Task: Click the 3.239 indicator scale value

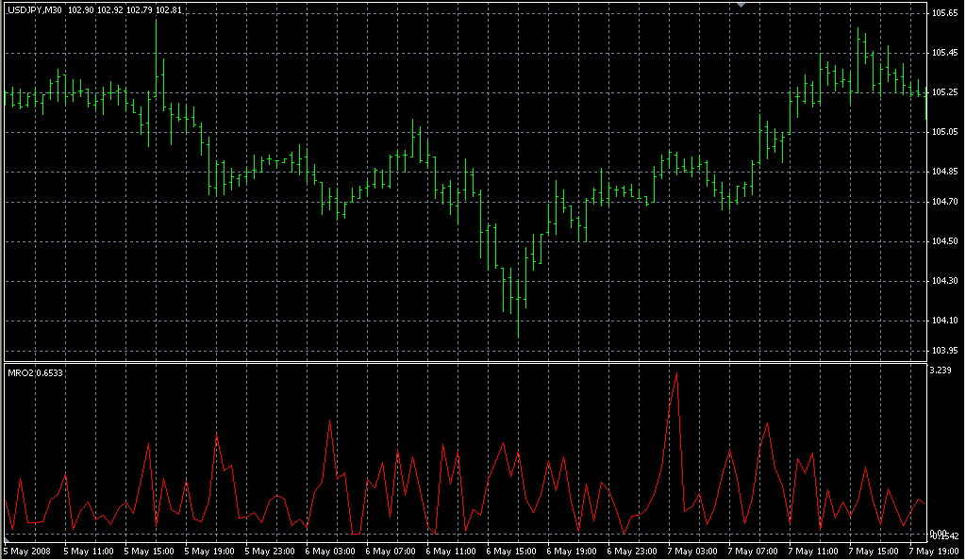Action: tap(941, 370)
